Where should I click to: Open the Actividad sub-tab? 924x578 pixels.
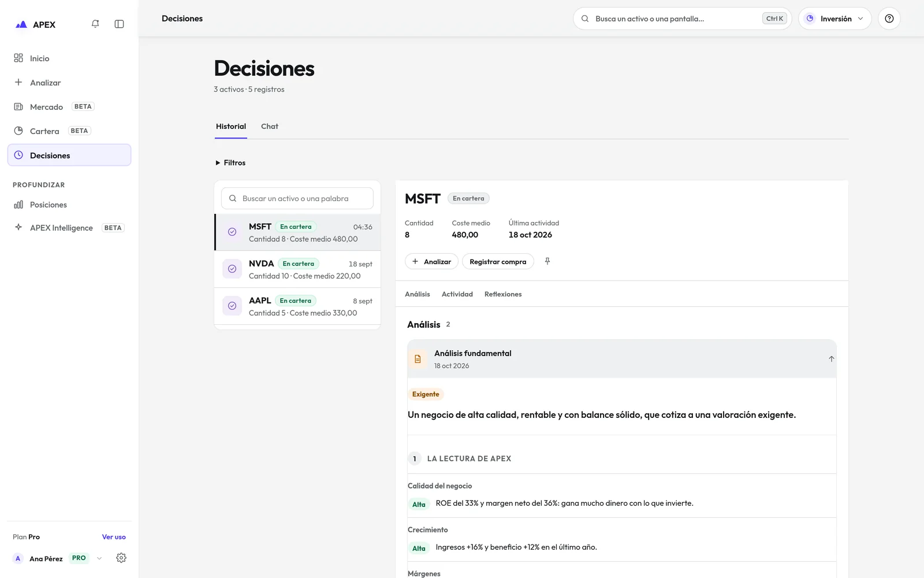[x=457, y=294]
